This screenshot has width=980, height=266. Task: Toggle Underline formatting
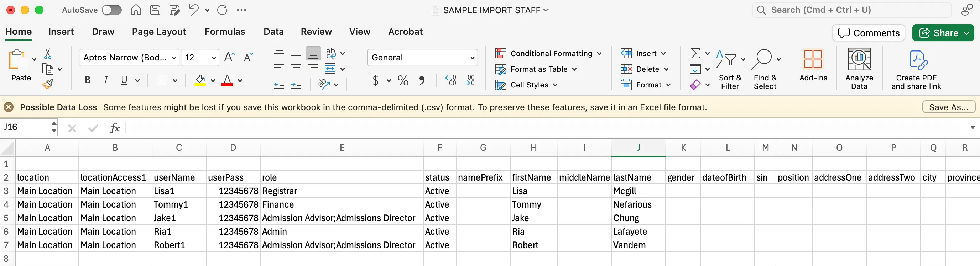click(x=124, y=80)
